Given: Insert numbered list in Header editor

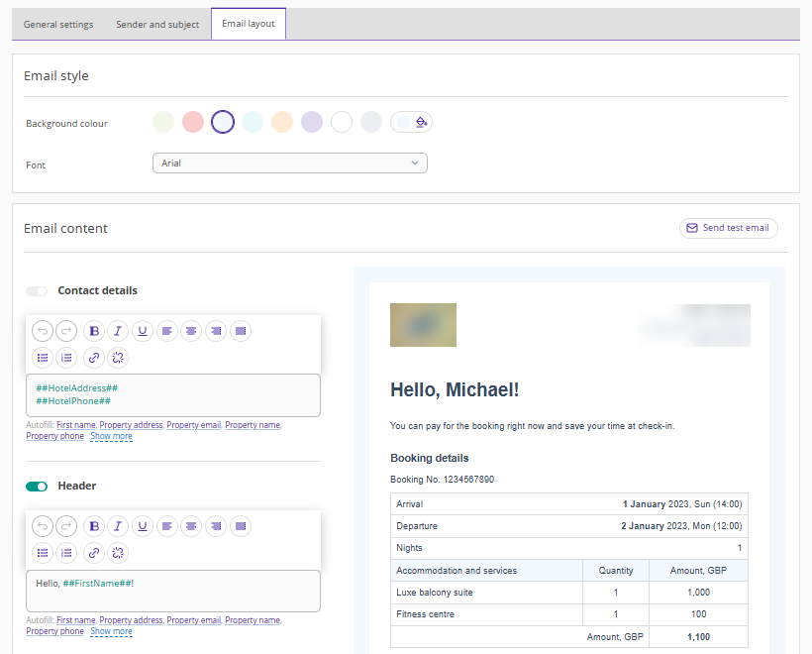Looking at the screenshot, I should [66, 553].
